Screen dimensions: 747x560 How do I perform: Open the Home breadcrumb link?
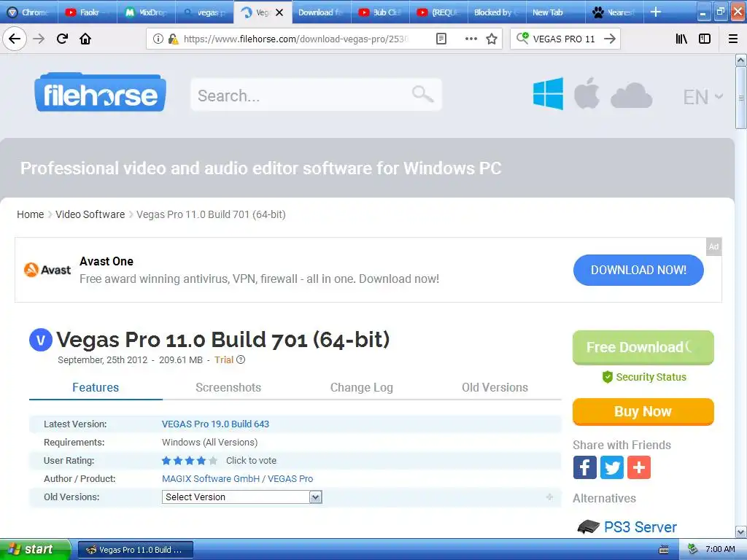point(31,214)
